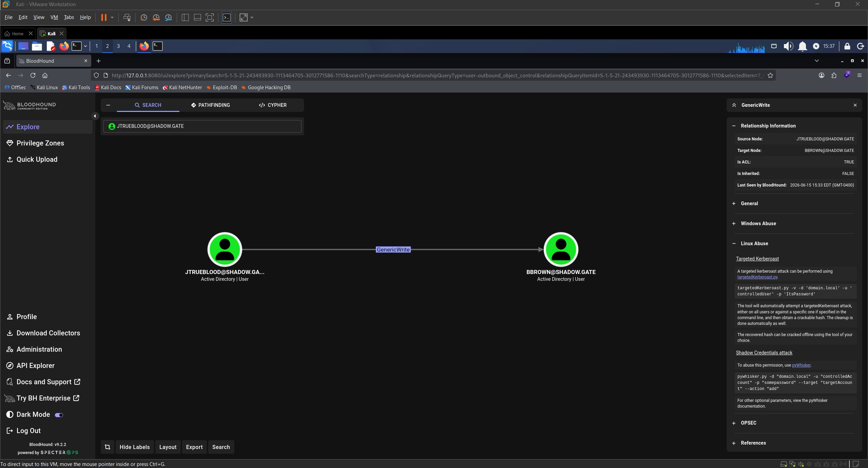
Task: Open the VMware Tabs menu
Action: tap(69, 17)
